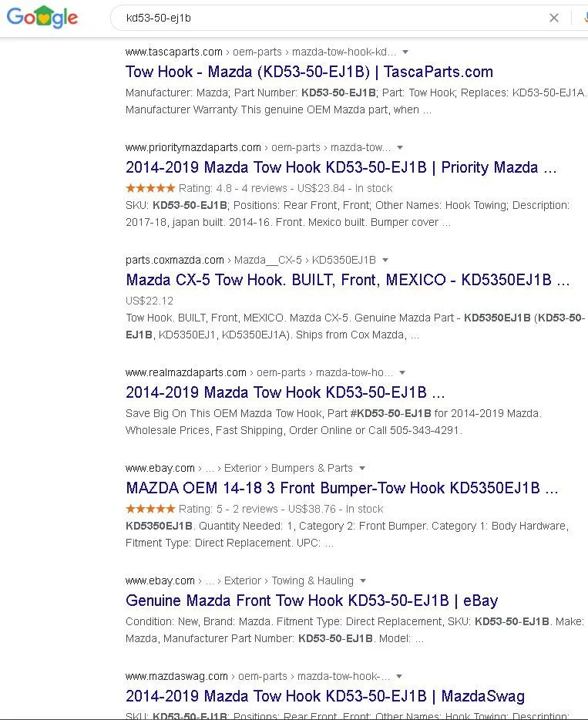Open the MazdaSwag Tow Hook result
This screenshot has width=588, height=720.
324,696
